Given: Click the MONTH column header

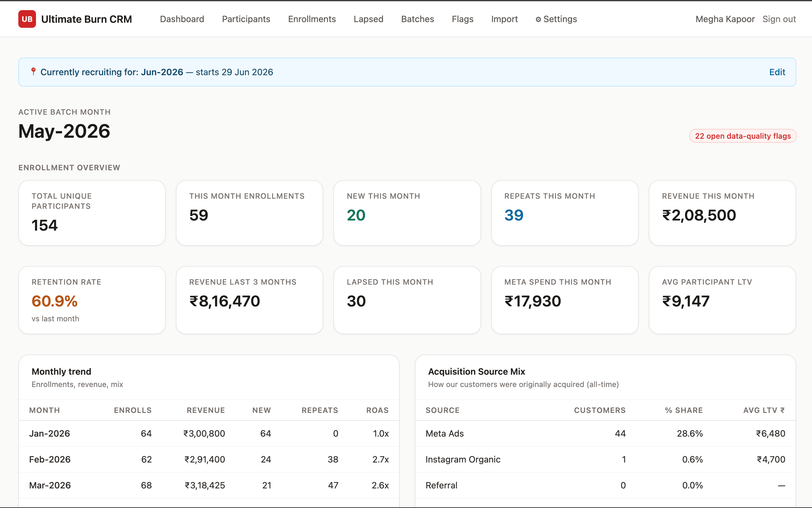Looking at the screenshot, I should (x=45, y=410).
